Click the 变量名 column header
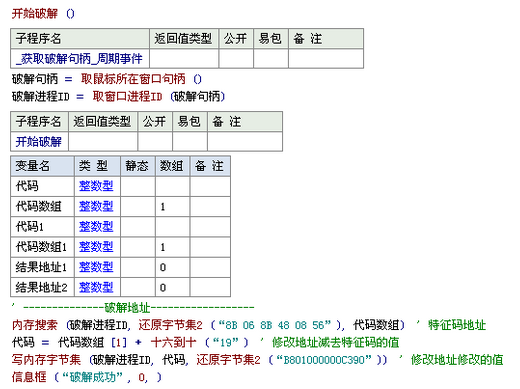Screen dimensions: 520x389 click(x=42, y=166)
